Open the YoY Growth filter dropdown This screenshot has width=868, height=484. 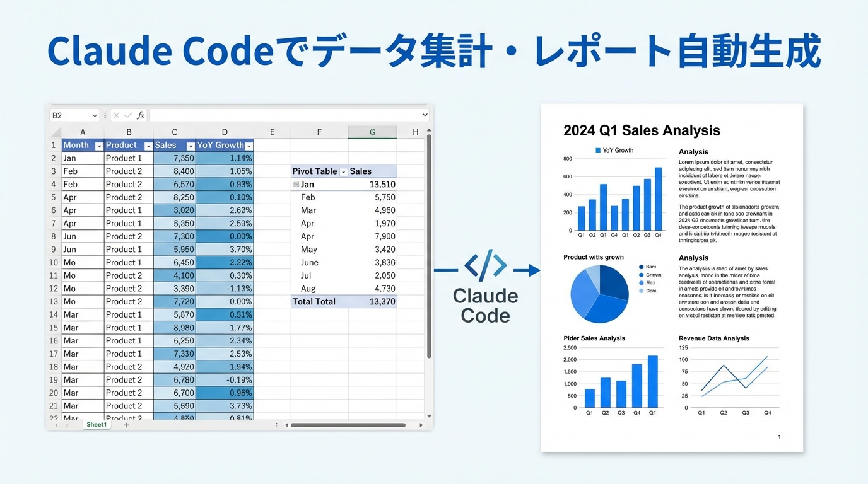point(249,146)
